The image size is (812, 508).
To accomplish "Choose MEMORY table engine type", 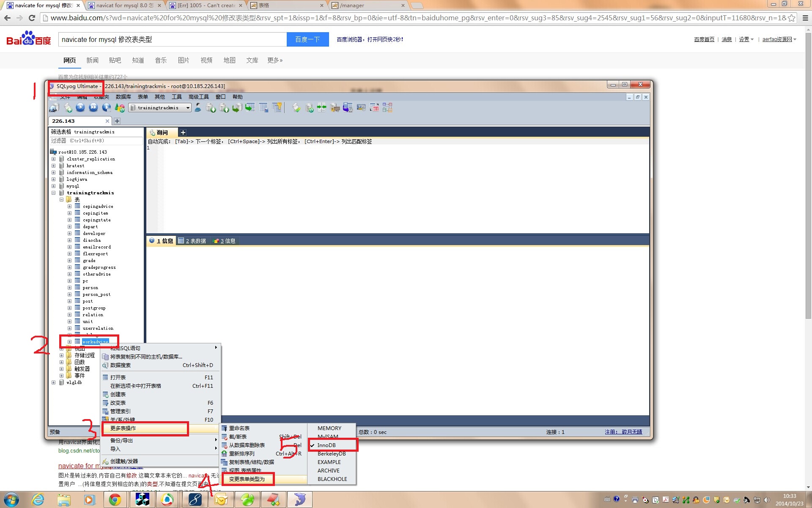I will pos(332,428).
